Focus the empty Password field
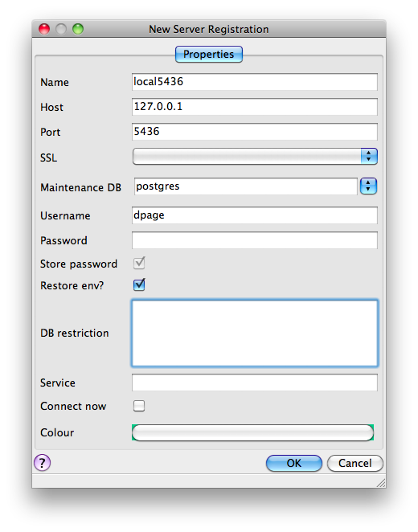 pos(255,240)
